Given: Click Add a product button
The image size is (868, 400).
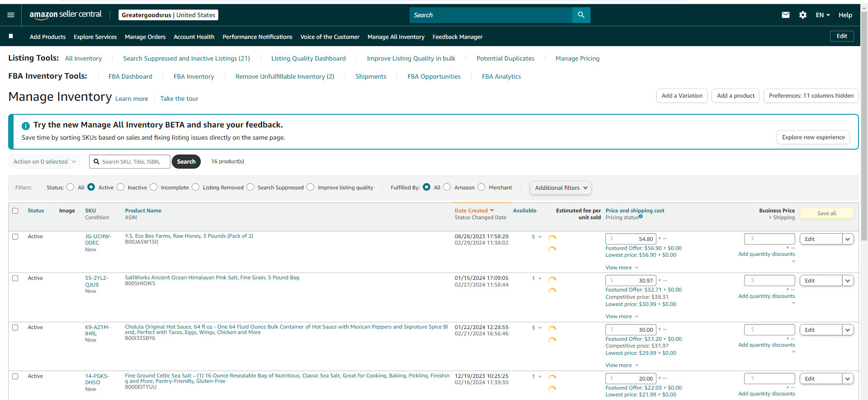Looking at the screenshot, I should (x=736, y=96).
